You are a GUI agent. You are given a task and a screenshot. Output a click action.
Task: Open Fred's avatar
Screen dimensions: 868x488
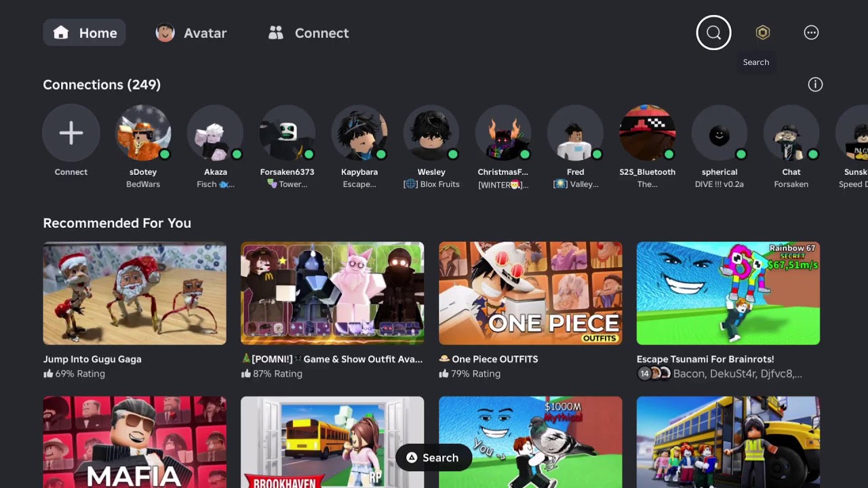click(575, 133)
